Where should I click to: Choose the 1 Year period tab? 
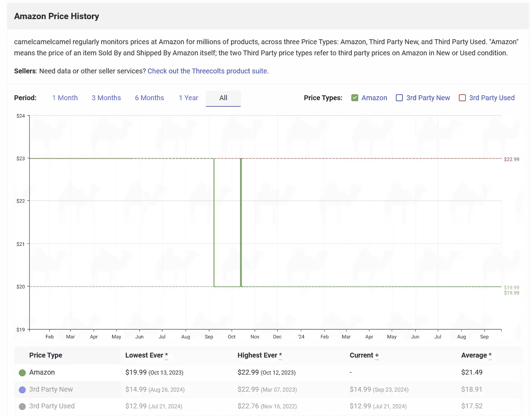188,98
